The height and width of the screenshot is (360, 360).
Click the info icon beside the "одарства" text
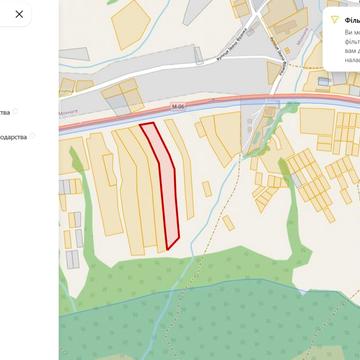tap(32, 136)
